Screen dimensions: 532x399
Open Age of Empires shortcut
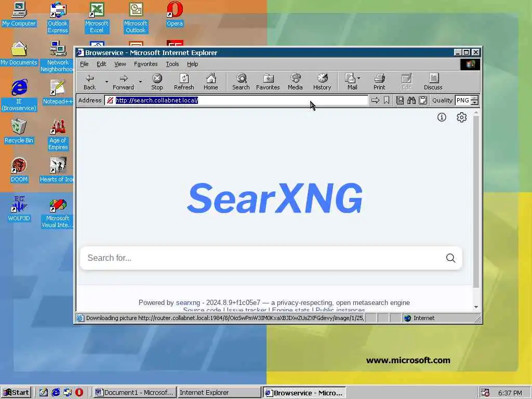(x=58, y=135)
